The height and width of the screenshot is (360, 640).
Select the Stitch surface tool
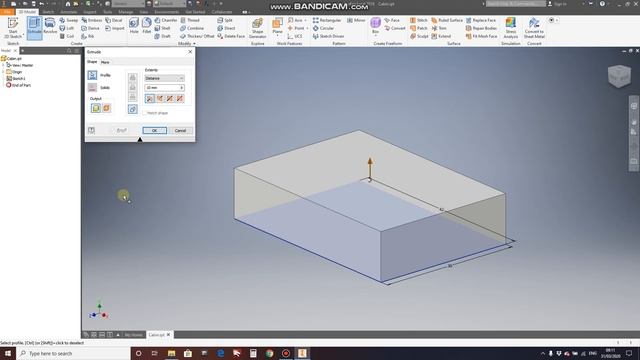tap(419, 20)
